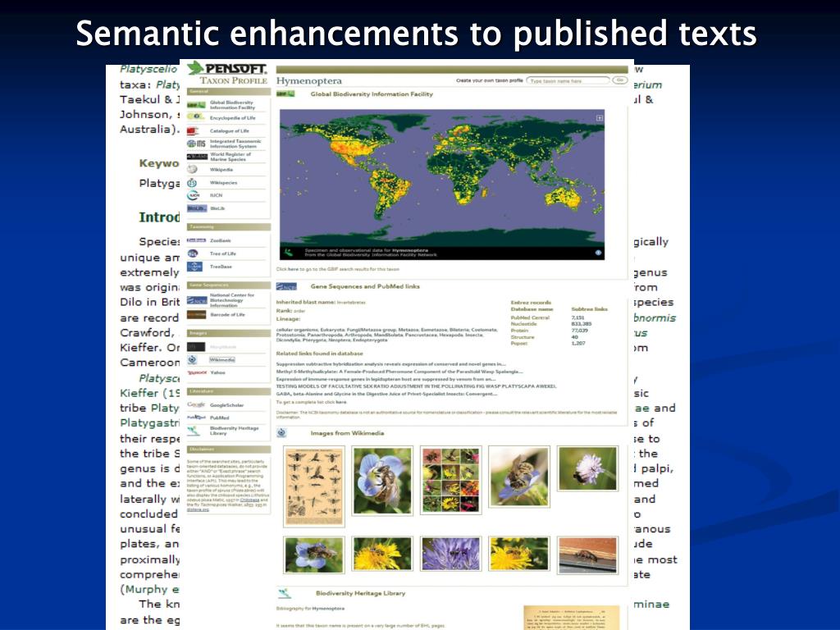Screen dimensions: 840x630
Task: Focus the 'Type taxon name here' field
Action: [568, 80]
